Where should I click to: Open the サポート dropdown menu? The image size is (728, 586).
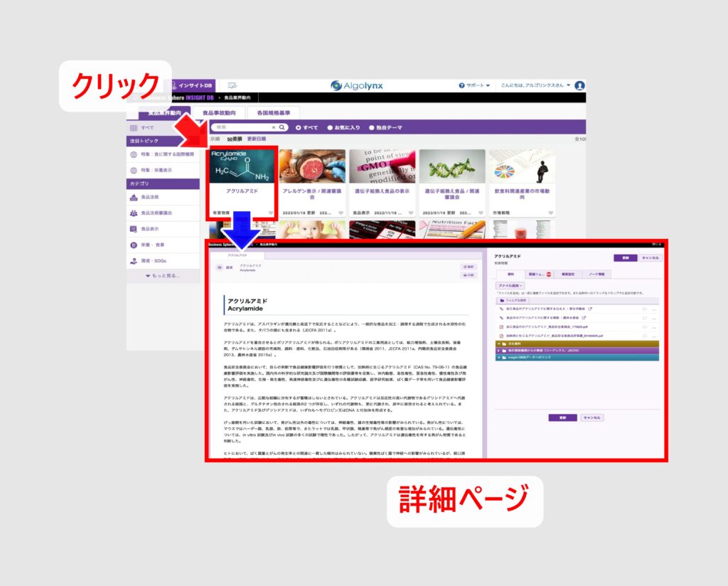pyautogui.click(x=474, y=85)
